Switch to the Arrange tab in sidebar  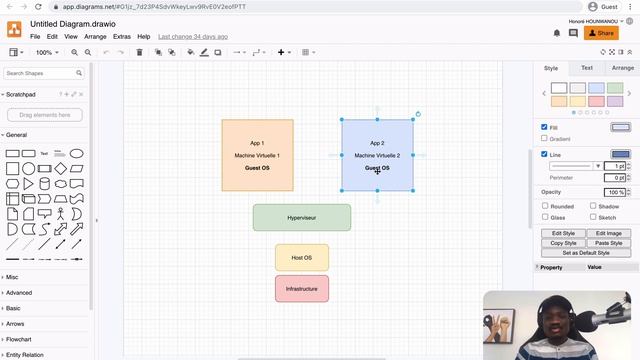(623, 68)
